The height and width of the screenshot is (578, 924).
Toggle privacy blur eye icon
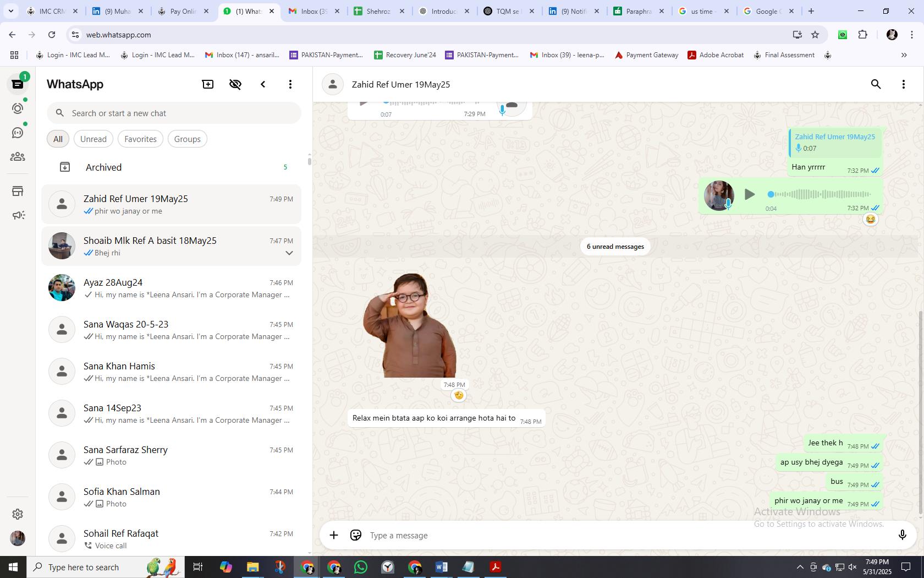pos(235,84)
